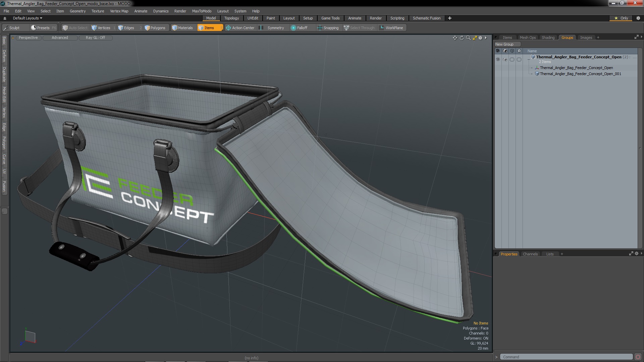
Task: Toggle Auto Select
Action: click(75, 28)
